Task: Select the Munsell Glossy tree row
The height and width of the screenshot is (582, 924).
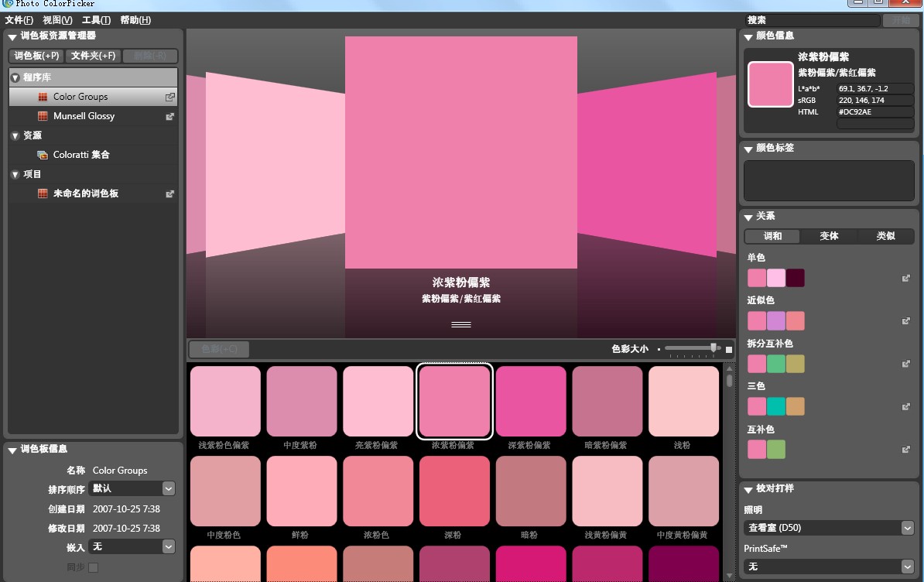Action: 93,116
